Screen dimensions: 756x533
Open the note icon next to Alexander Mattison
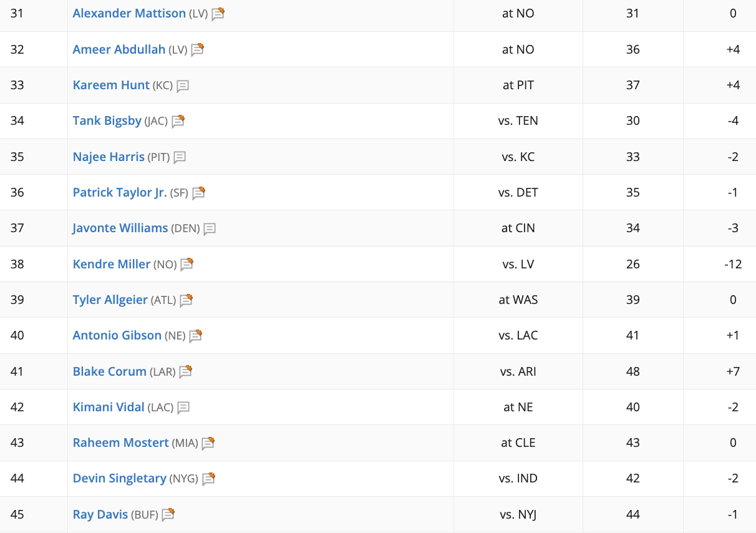click(218, 14)
